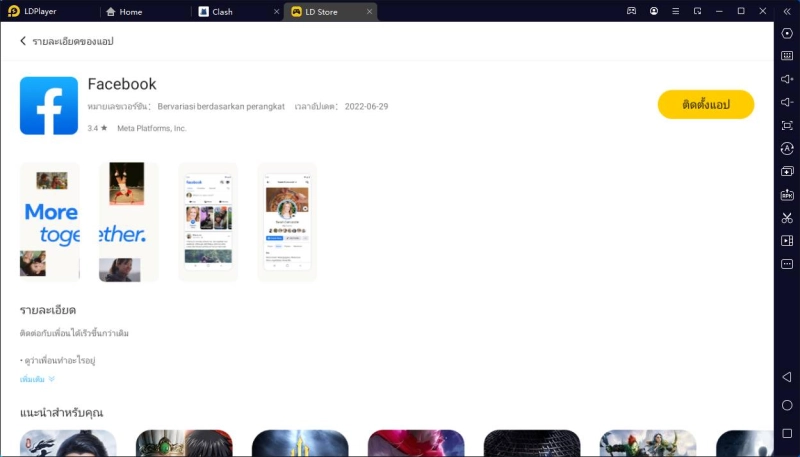Viewport: 800px width, 457px height.
Task: Click the Android home circle button
Action: [787, 405]
